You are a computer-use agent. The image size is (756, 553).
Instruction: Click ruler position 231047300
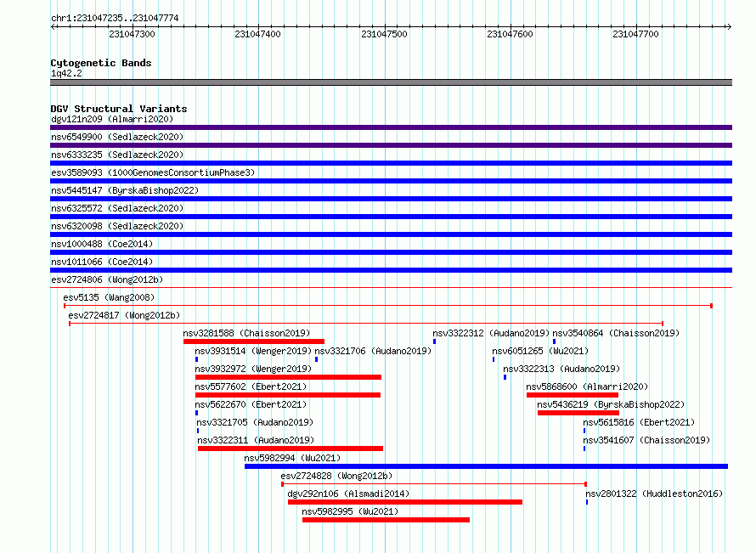[x=133, y=34]
